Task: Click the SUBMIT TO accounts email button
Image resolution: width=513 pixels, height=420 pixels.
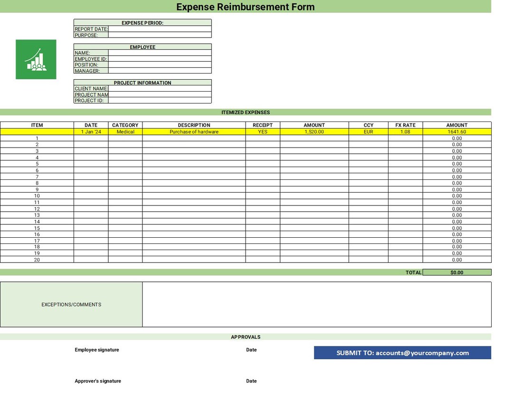Action: (x=402, y=353)
